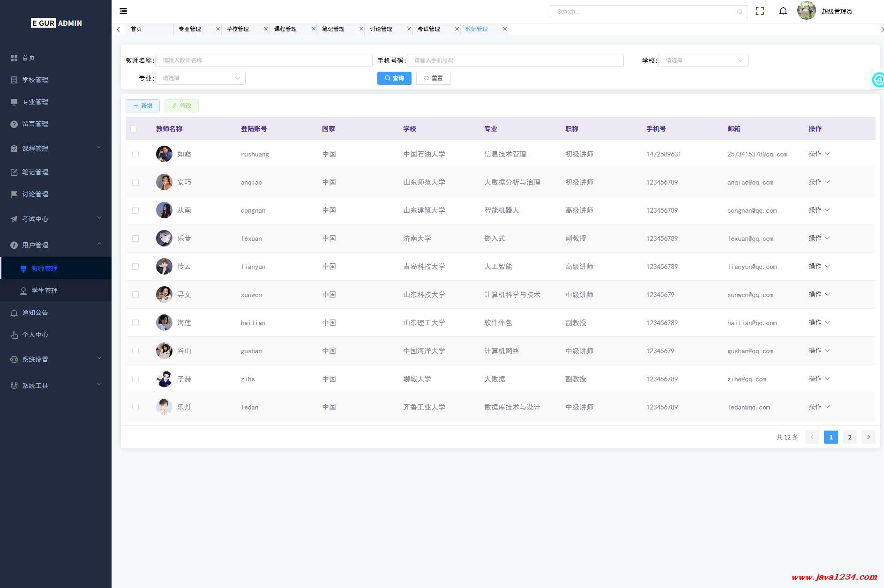
Task: Toggle fullscreen mode icon
Action: click(760, 11)
